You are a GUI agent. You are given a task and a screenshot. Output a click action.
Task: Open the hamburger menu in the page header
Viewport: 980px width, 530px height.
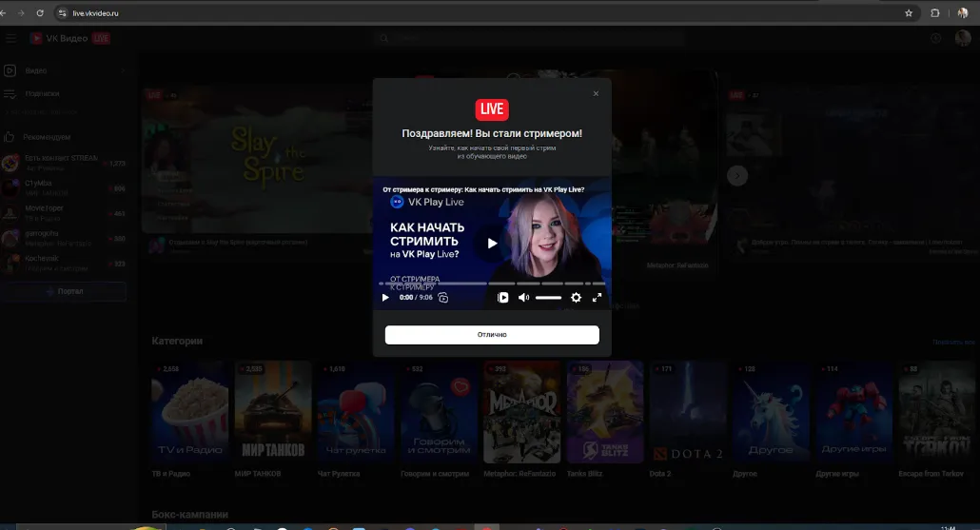click(11, 38)
